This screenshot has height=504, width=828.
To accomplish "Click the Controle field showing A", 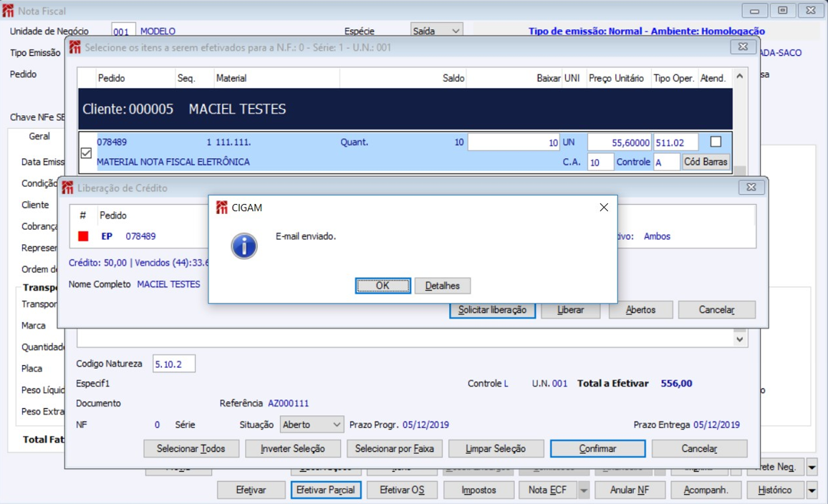I will (666, 162).
